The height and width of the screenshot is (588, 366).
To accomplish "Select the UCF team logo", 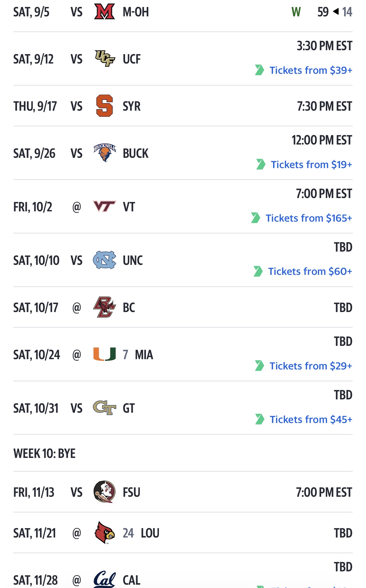I will coord(105,59).
